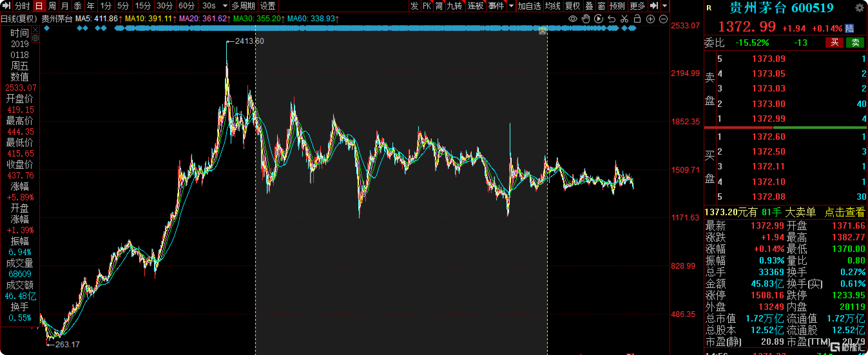Click the MA5: 411.86 indicator label
The width and height of the screenshot is (868, 355).
[x=96, y=19]
